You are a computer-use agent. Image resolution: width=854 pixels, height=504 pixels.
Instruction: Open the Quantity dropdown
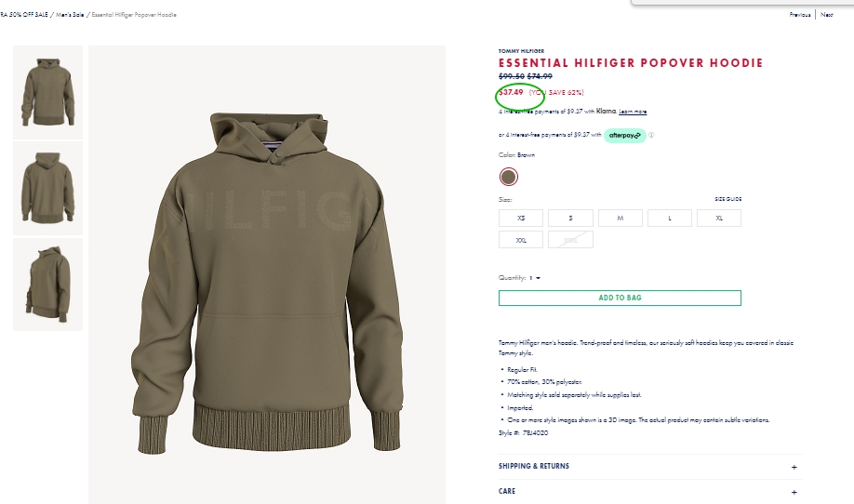pos(535,278)
